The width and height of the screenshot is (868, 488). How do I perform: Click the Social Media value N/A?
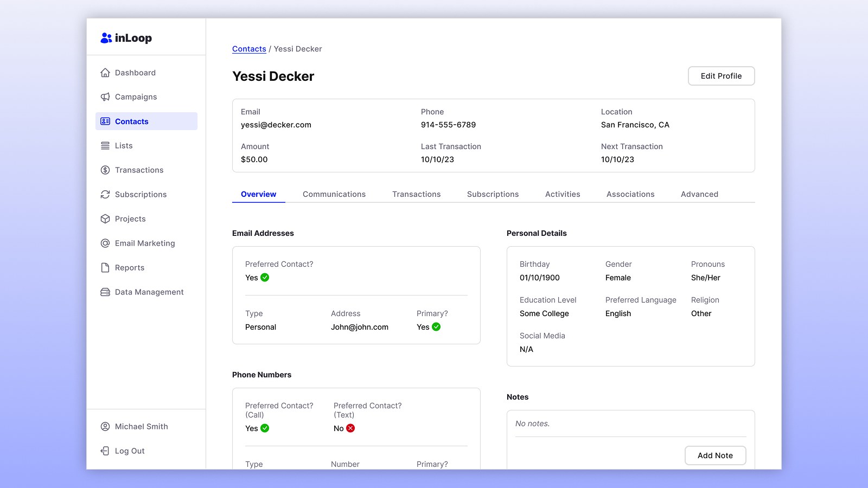[x=526, y=349]
